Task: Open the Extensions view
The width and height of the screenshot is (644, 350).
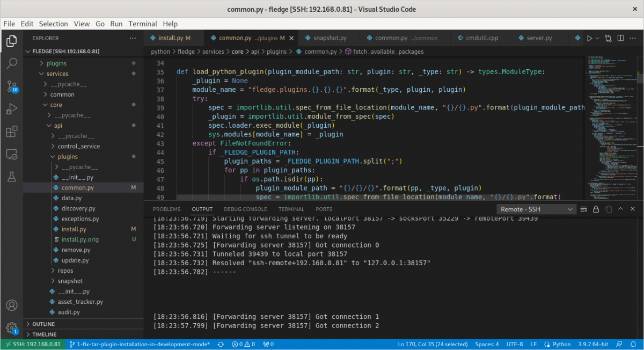Action: click(11, 132)
